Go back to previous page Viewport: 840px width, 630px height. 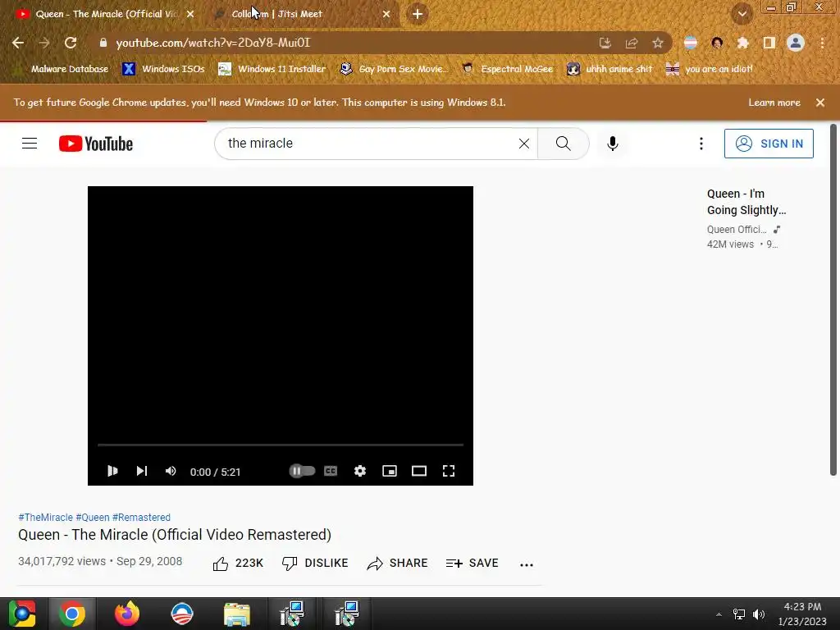[x=18, y=43]
